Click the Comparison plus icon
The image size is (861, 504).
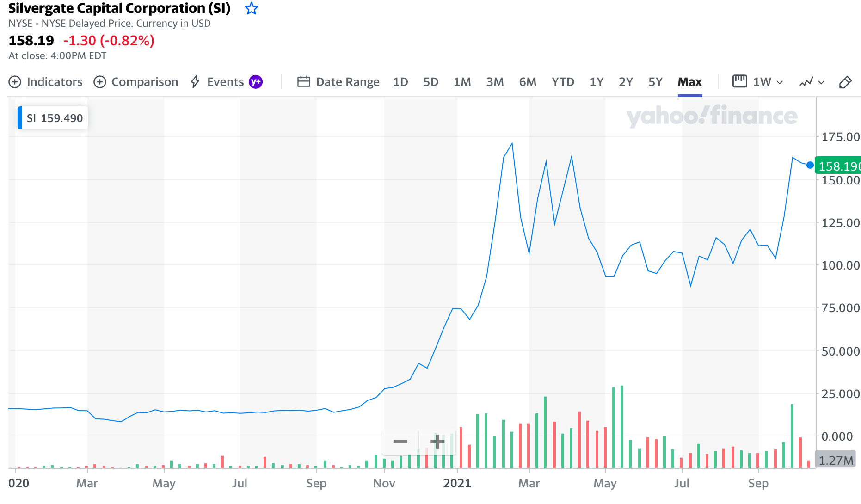pyautogui.click(x=100, y=82)
